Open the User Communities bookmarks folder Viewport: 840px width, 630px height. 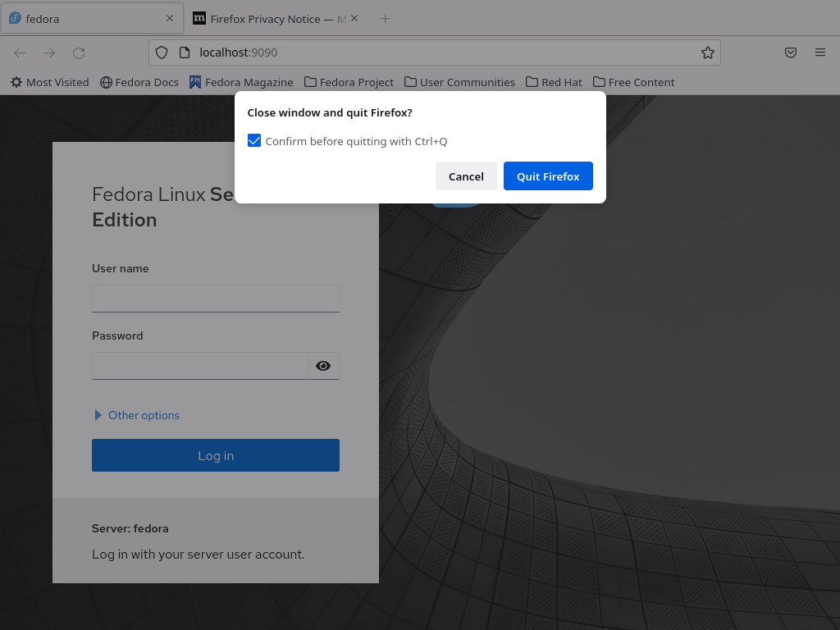click(459, 82)
